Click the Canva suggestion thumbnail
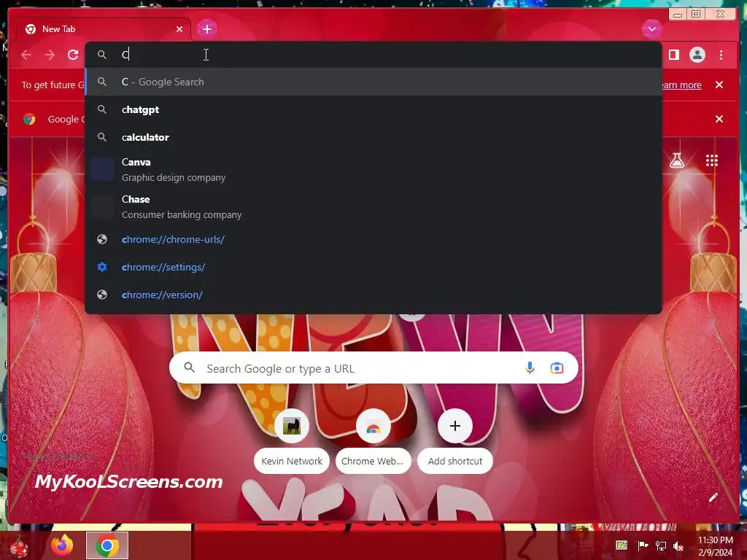This screenshot has height=560, width=747. tap(102, 169)
